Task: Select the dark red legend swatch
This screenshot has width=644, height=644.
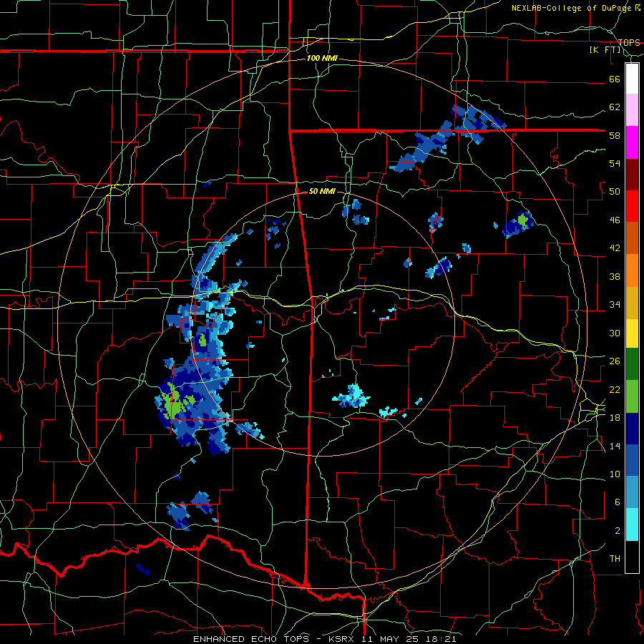Action: 632,174
